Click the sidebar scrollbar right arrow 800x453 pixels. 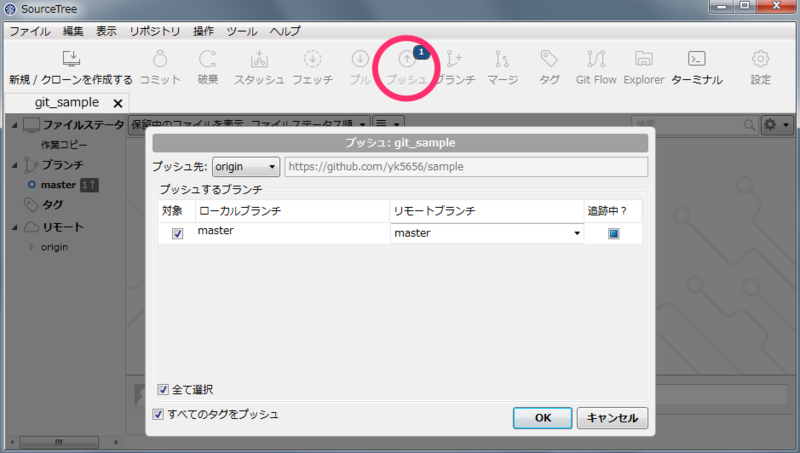coord(116,442)
